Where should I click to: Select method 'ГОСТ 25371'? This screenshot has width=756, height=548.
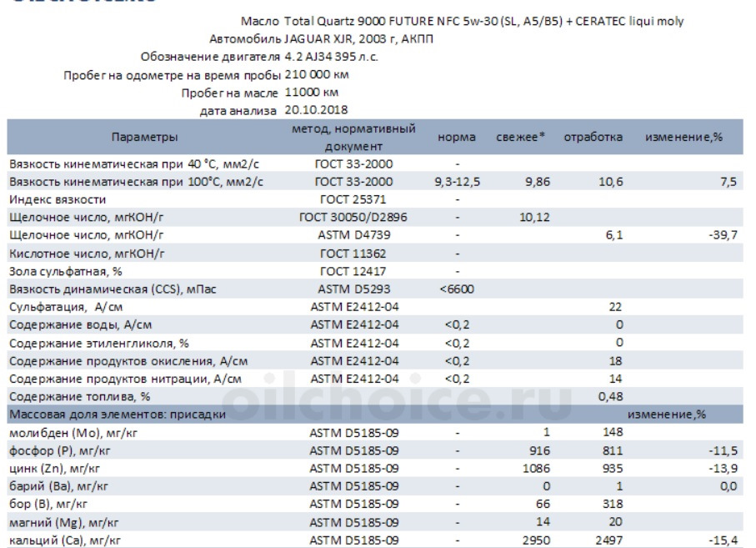pos(353,199)
